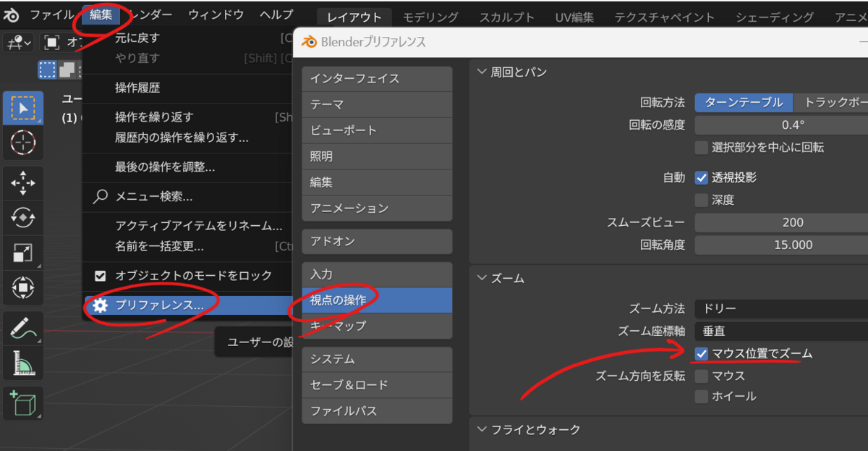Select the Select Box tool
Image resolution: width=868 pixels, height=451 pixels.
23,109
